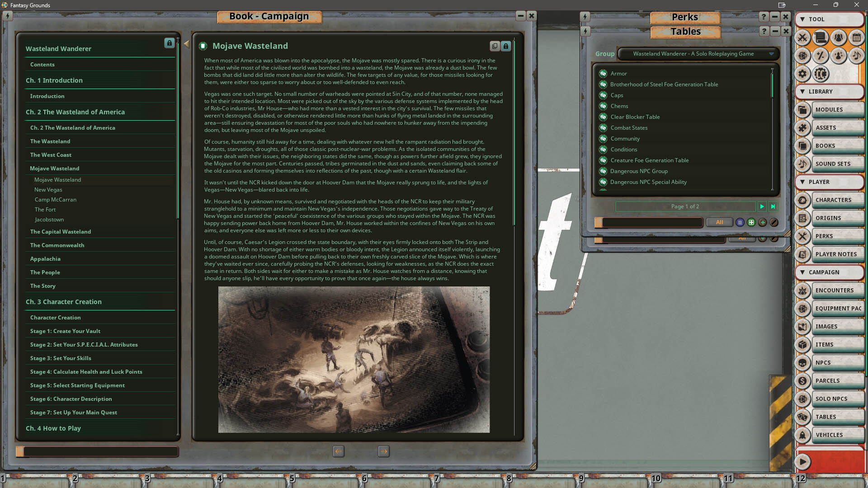Collapse Ch. 3 Character Creation chapter

pos(100,301)
